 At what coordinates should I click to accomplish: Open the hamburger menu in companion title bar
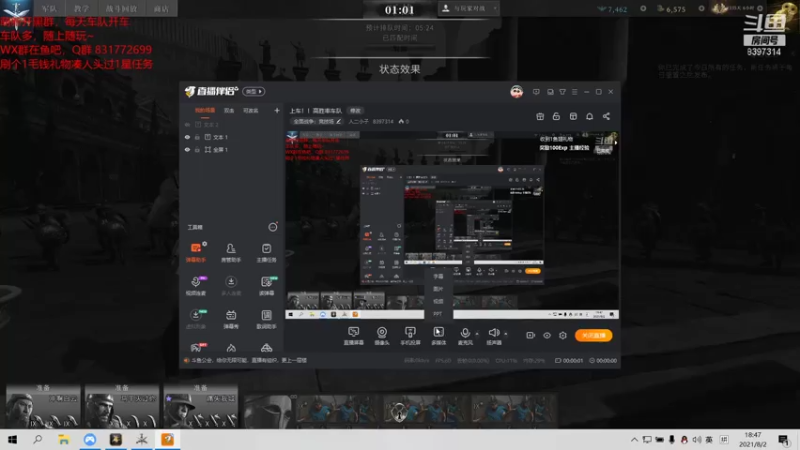click(574, 92)
